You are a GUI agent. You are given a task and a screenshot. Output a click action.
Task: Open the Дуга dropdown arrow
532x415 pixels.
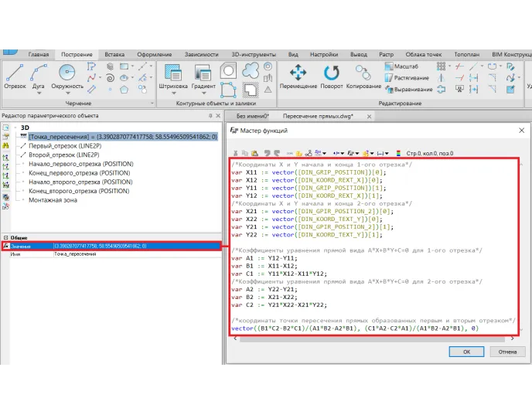pyautogui.click(x=39, y=94)
